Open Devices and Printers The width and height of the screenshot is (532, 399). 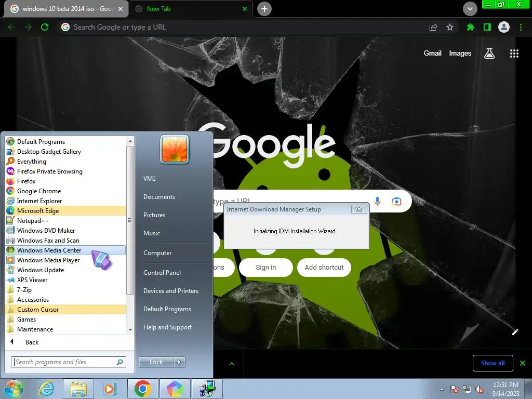click(170, 291)
